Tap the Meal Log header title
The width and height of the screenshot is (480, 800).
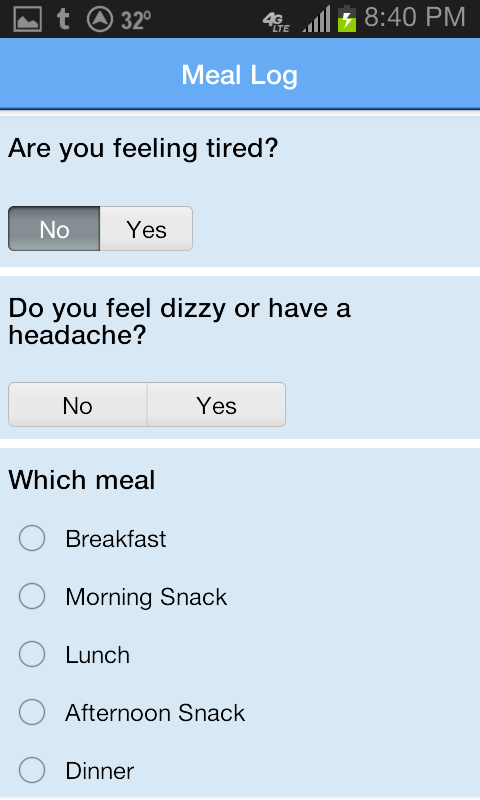coord(240,76)
